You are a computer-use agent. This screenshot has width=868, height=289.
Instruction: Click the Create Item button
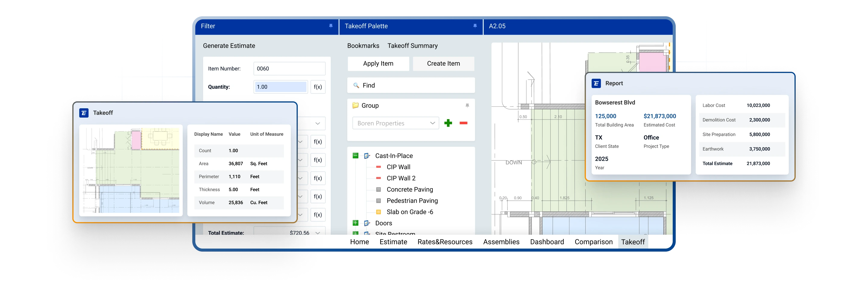(443, 64)
